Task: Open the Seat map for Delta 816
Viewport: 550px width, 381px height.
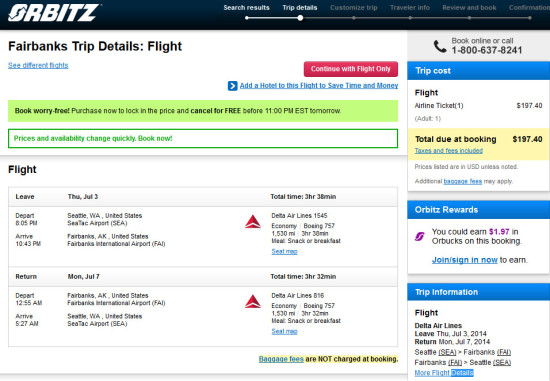Action: coord(284,332)
